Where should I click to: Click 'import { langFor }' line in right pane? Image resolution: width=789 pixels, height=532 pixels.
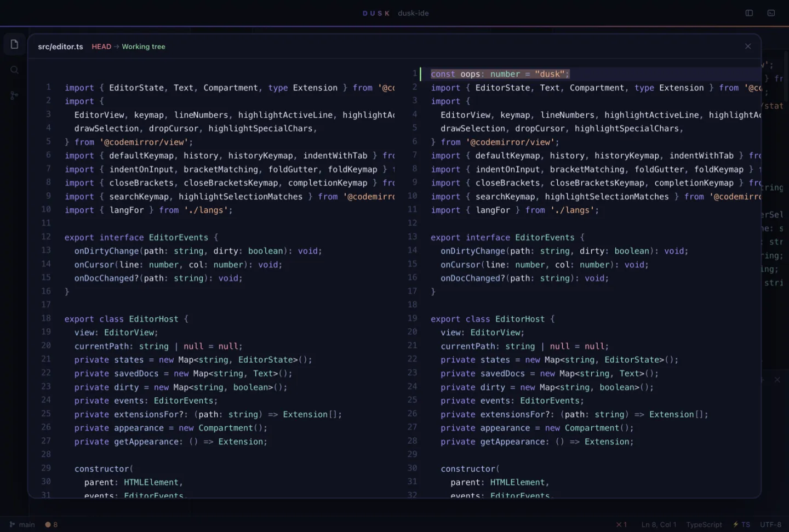coord(514,210)
